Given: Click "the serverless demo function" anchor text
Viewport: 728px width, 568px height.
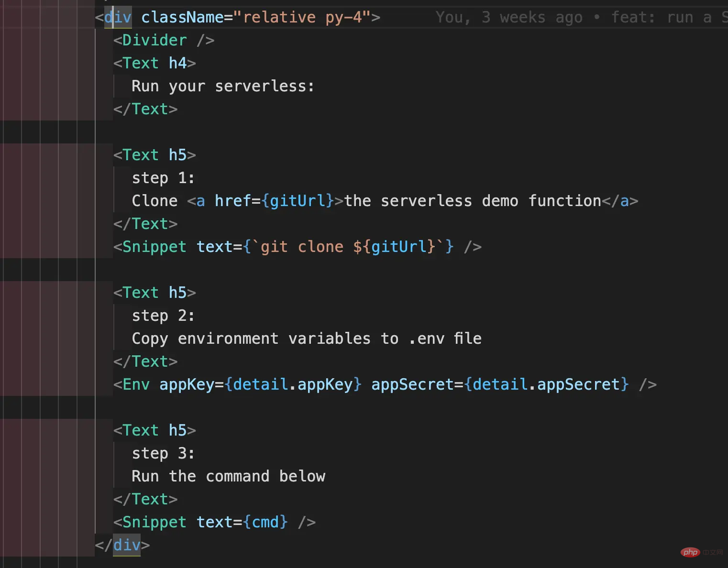Looking at the screenshot, I should click(x=473, y=201).
